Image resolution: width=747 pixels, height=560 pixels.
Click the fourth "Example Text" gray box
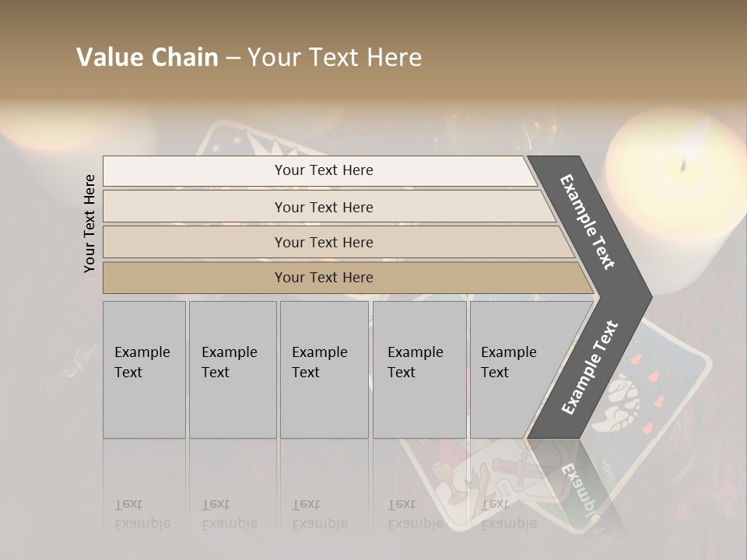pos(419,369)
